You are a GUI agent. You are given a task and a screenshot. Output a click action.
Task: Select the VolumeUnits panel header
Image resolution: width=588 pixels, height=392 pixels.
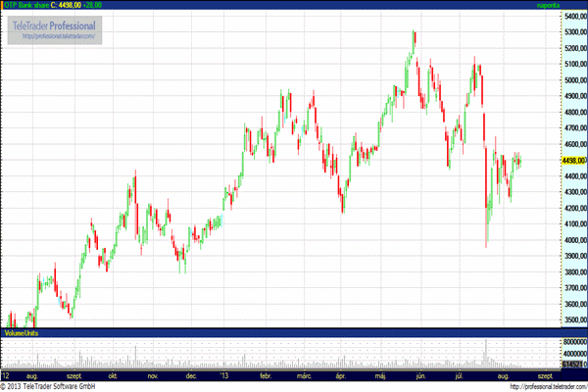(20, 334)
